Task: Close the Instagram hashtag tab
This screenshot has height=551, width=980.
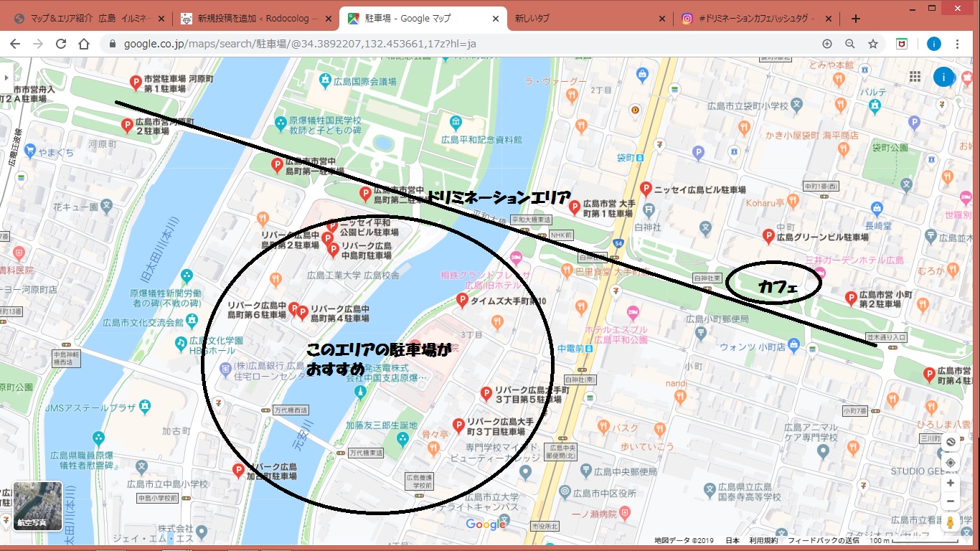Action: 829,19
